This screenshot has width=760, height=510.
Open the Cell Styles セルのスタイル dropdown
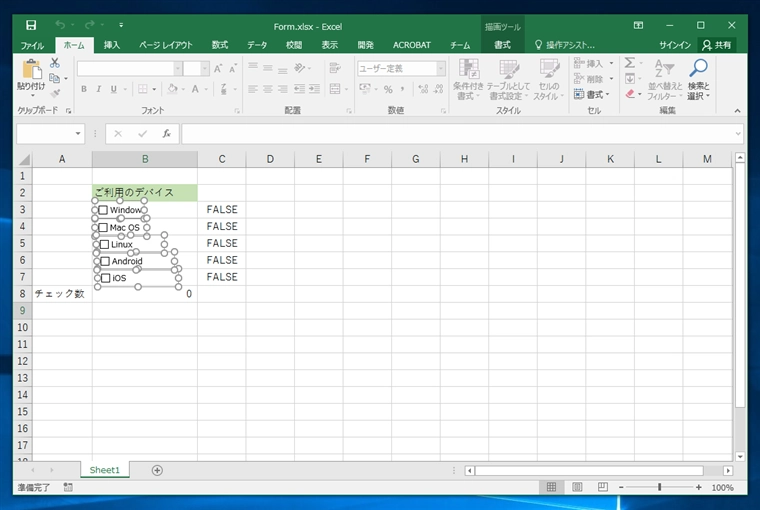(x=549, y=80)
